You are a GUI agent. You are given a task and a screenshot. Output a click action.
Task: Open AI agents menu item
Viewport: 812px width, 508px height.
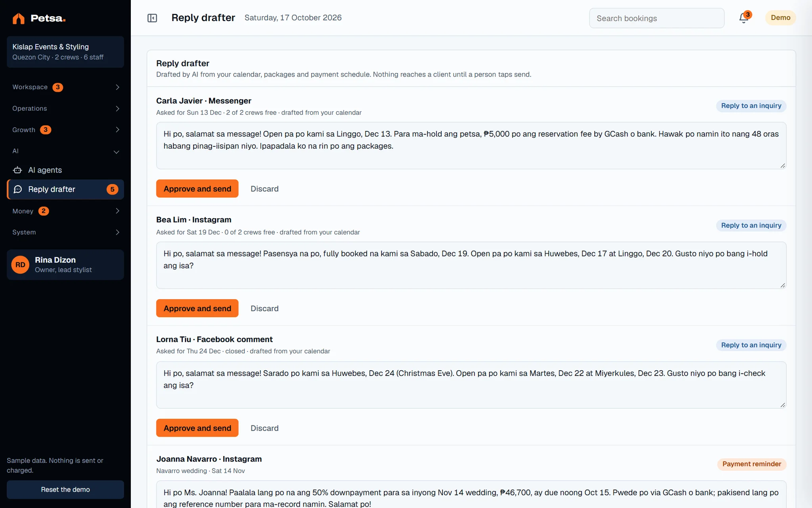click(x=65, y=170)
